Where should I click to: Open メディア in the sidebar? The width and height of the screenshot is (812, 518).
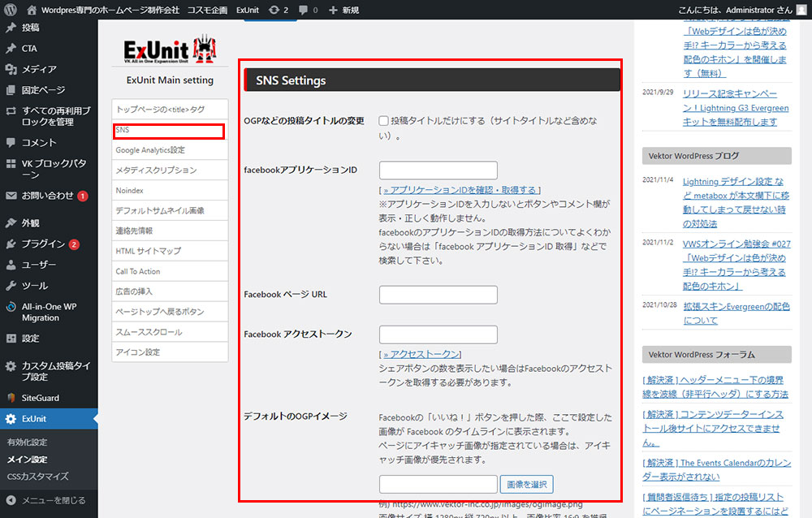coord(38,69)
